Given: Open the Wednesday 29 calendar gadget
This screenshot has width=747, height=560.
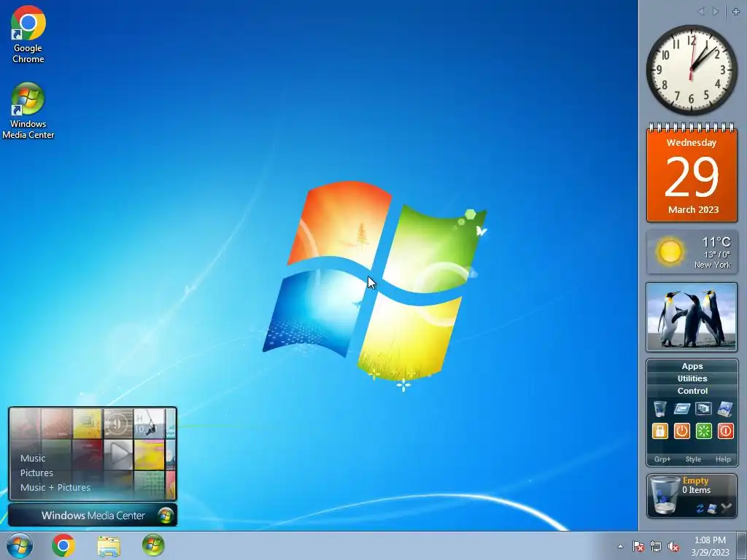Looking at the screenshot, I should point(692,173).
